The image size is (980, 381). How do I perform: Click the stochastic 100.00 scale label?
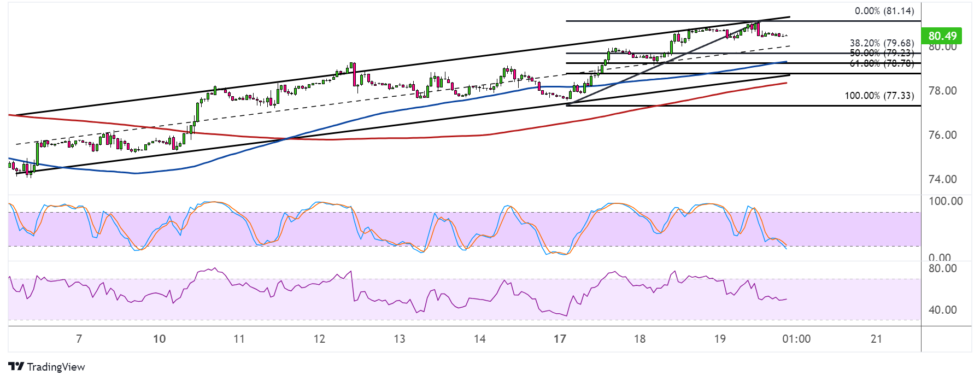[x=946, y=201]
